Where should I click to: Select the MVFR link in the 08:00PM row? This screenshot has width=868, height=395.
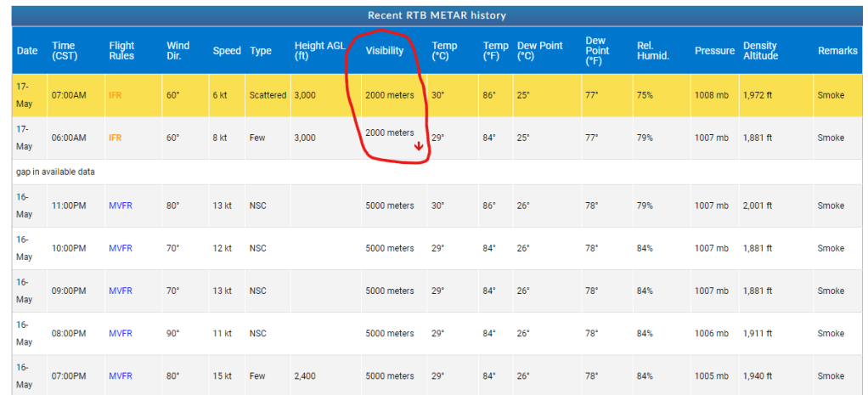pyautogui.click(x=121, y=333)
